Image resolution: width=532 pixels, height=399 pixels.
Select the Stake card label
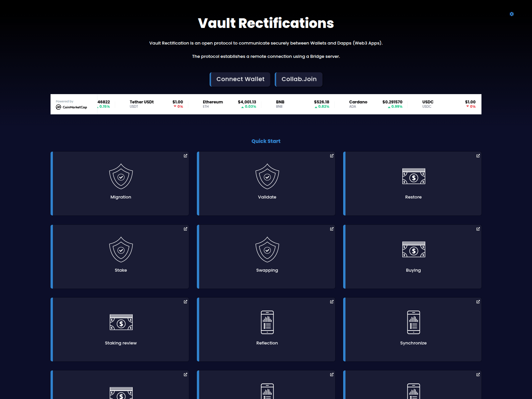pos(121,270)
